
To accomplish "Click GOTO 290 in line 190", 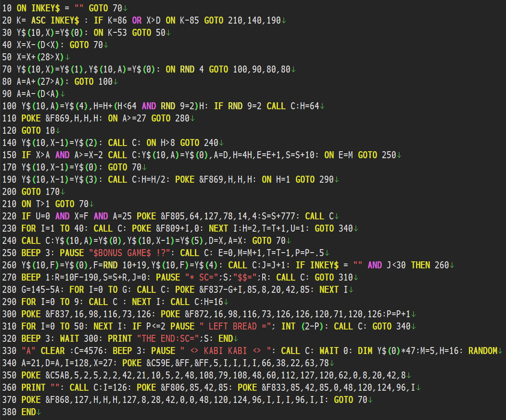I will click(315, 180).
